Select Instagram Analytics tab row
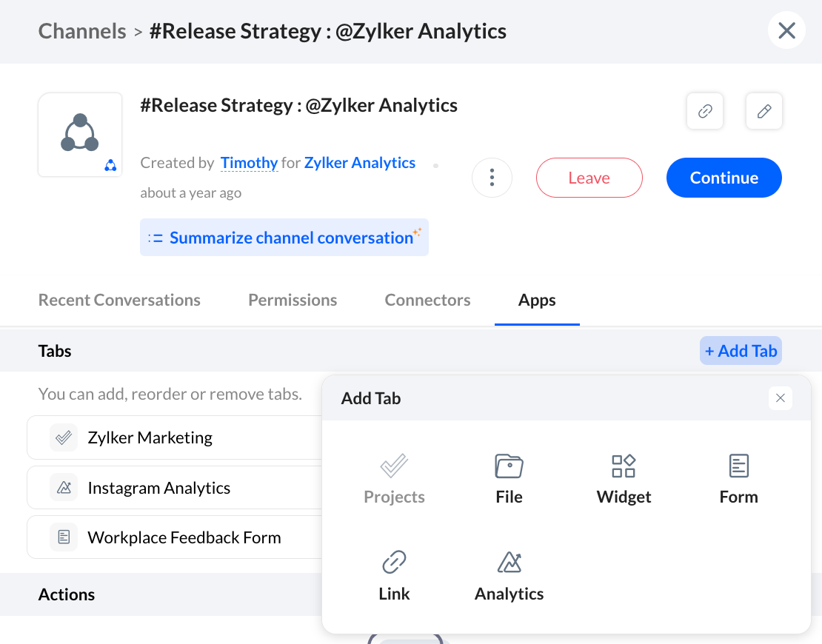The image size is (822, 644). (x=175, y=487)
